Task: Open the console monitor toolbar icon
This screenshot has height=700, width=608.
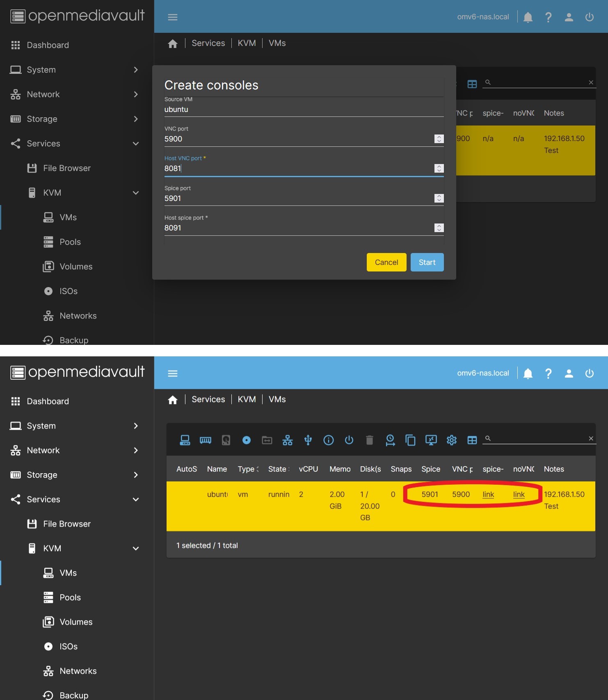Action: click(x=431, y=440)
